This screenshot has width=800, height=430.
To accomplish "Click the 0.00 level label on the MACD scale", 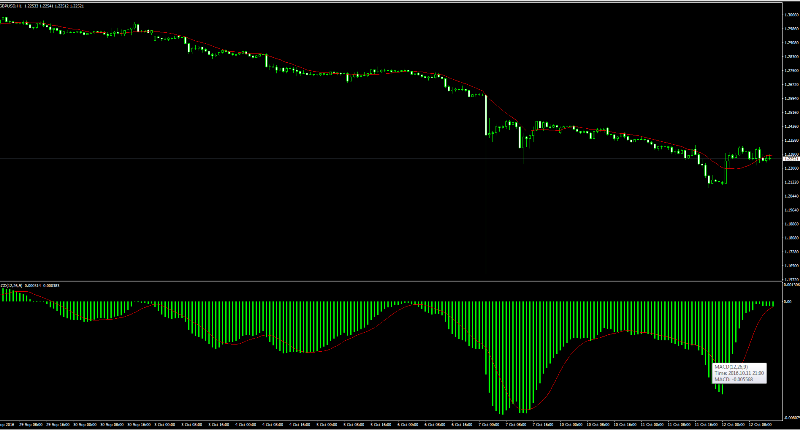I will pyautogui.click(x=788, y=301).
